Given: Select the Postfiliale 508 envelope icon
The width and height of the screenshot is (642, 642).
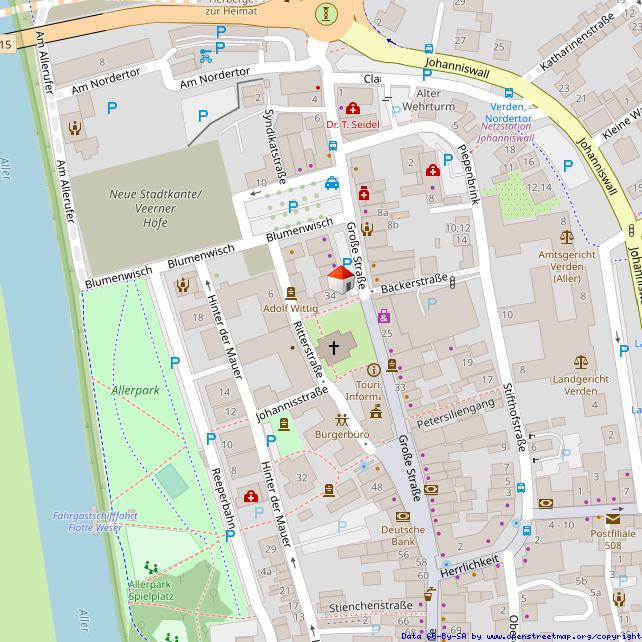Looking at the screenshot, I should 612,518.
